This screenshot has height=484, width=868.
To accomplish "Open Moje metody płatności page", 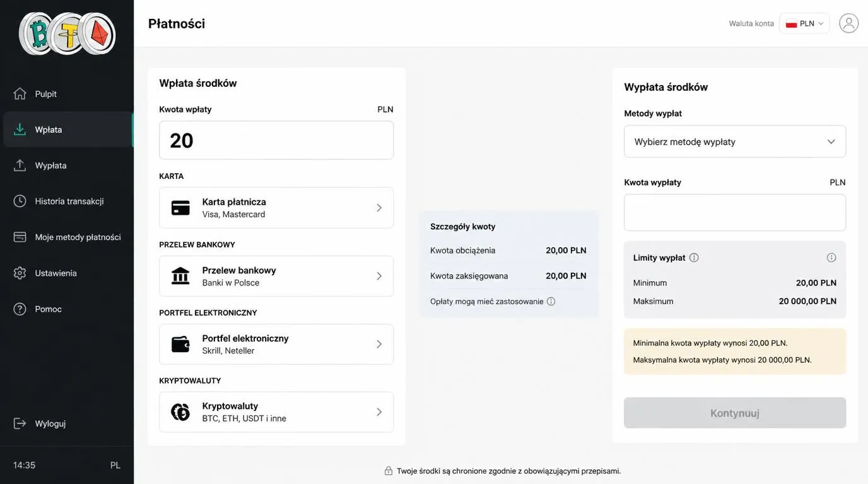I will 67,237.
